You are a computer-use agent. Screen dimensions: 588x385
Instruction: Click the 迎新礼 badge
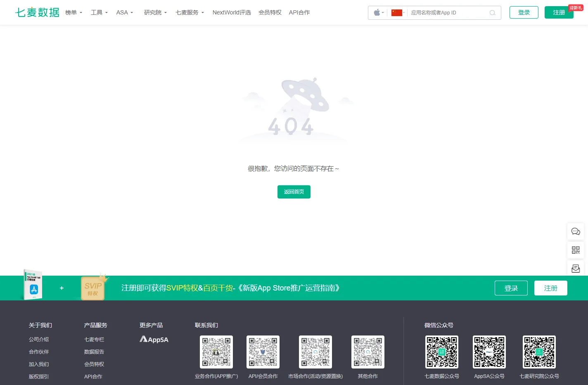coord(576,8)
